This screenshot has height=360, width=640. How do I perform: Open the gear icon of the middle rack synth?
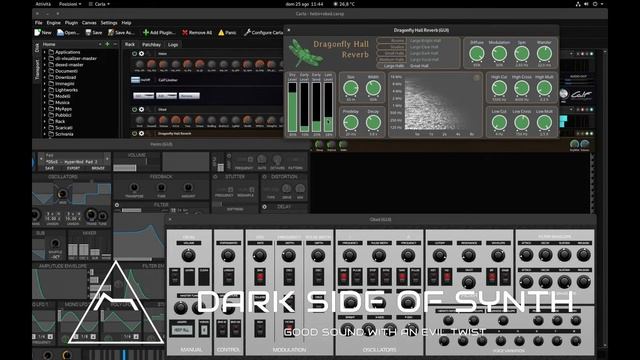point(142,109)
